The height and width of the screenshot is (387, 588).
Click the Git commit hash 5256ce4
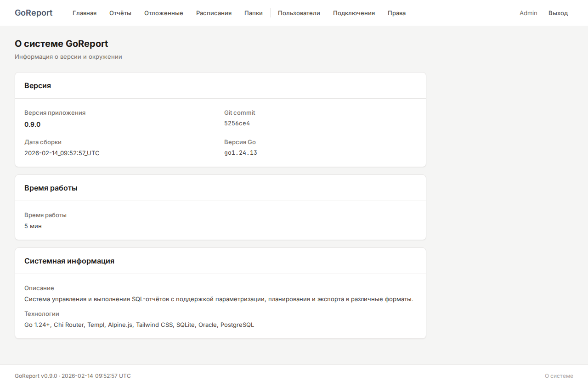tap(237, 123)
